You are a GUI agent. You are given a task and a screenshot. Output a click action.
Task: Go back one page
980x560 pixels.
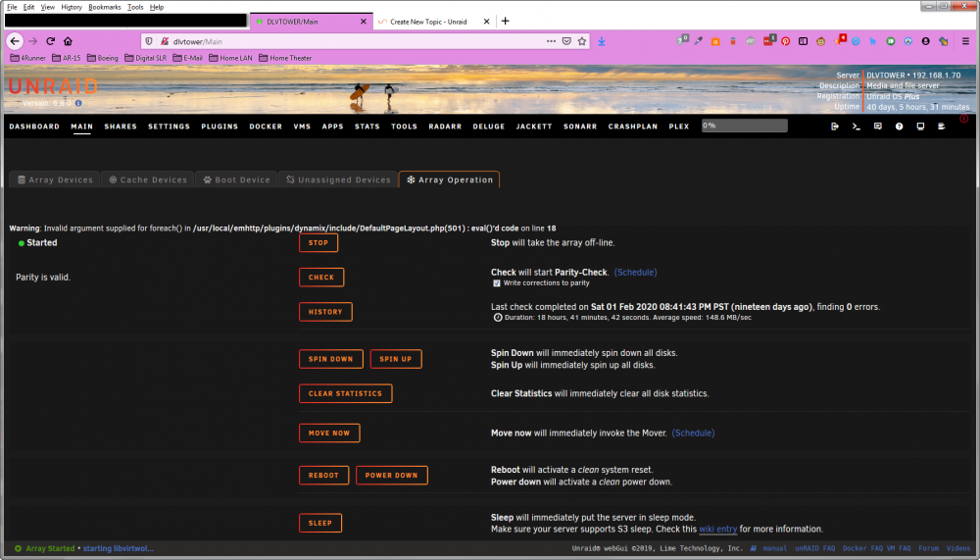coord(15,41)
